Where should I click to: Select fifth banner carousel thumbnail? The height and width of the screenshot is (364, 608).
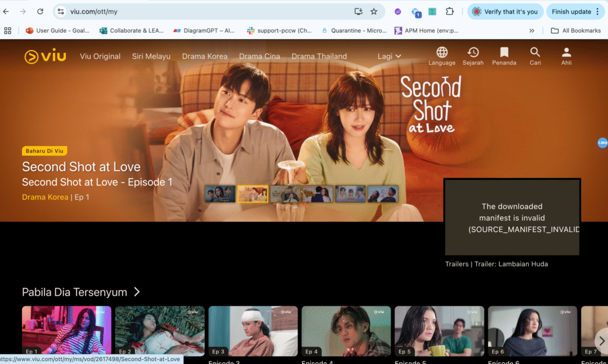350,194
